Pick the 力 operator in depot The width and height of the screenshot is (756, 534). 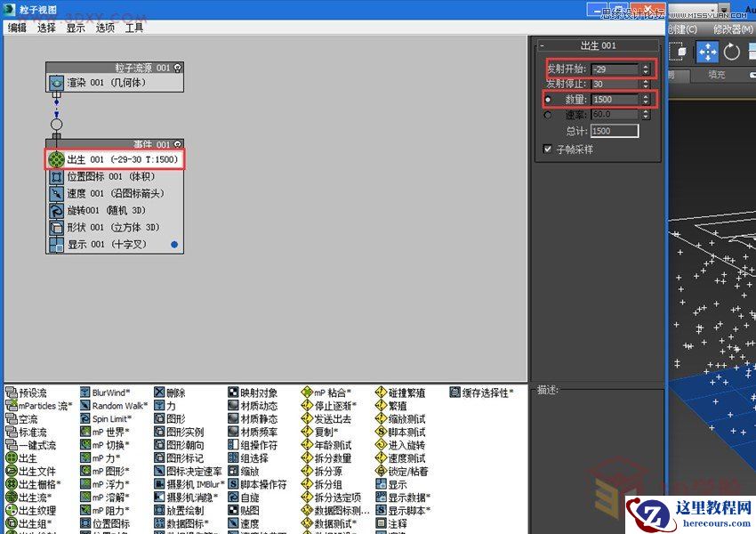point(165,406)
